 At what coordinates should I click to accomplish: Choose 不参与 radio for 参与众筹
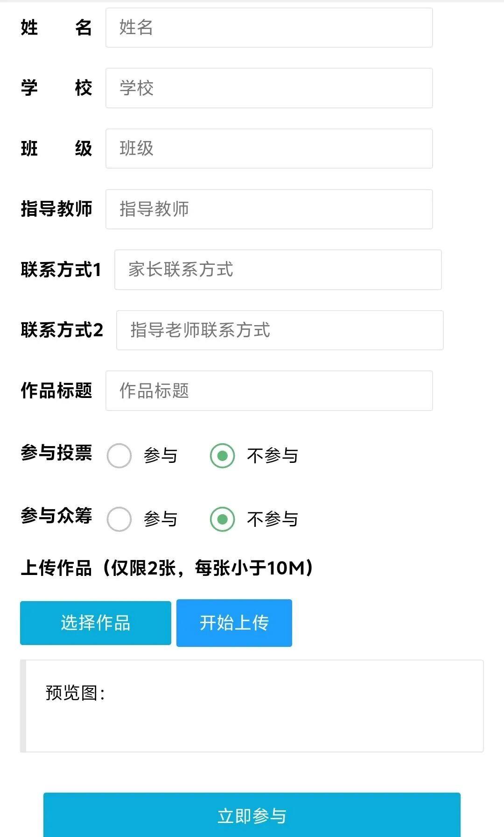tap(222, 519)
